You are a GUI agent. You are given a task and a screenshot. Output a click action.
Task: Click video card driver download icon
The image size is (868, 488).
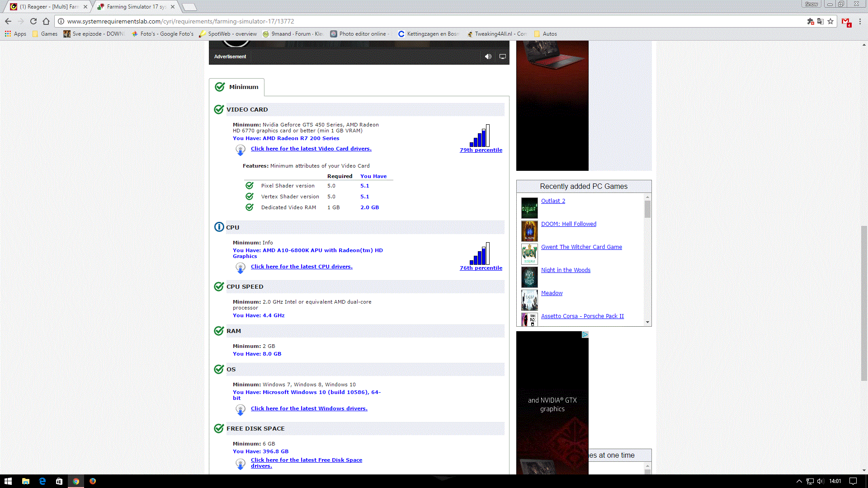241,150
